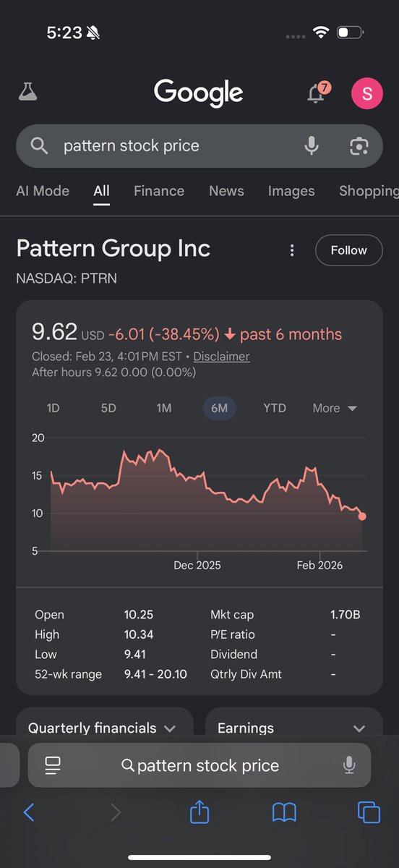Tap Safari share icon
This screenshot has width=399, height=868.
click(x=199, y=812)
